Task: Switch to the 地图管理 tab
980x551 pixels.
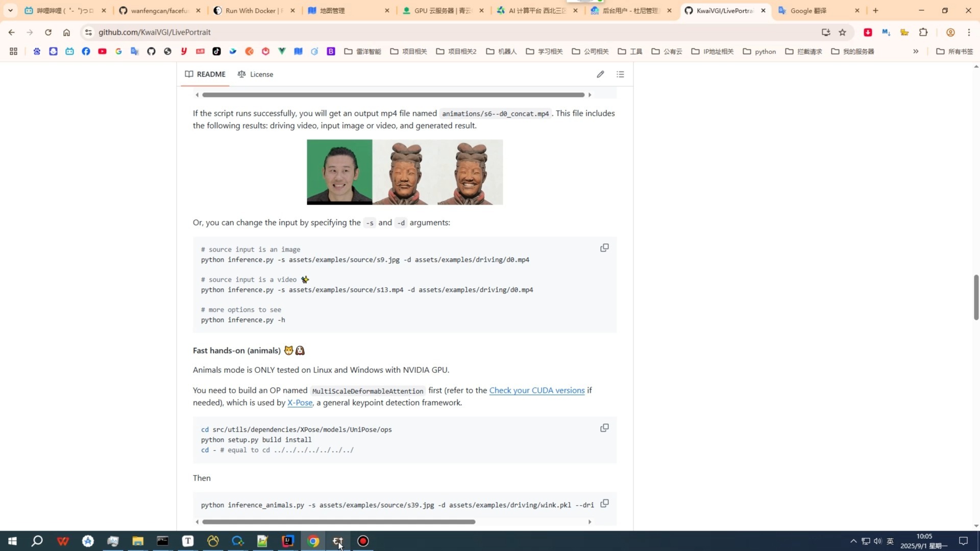Action: 348,10
